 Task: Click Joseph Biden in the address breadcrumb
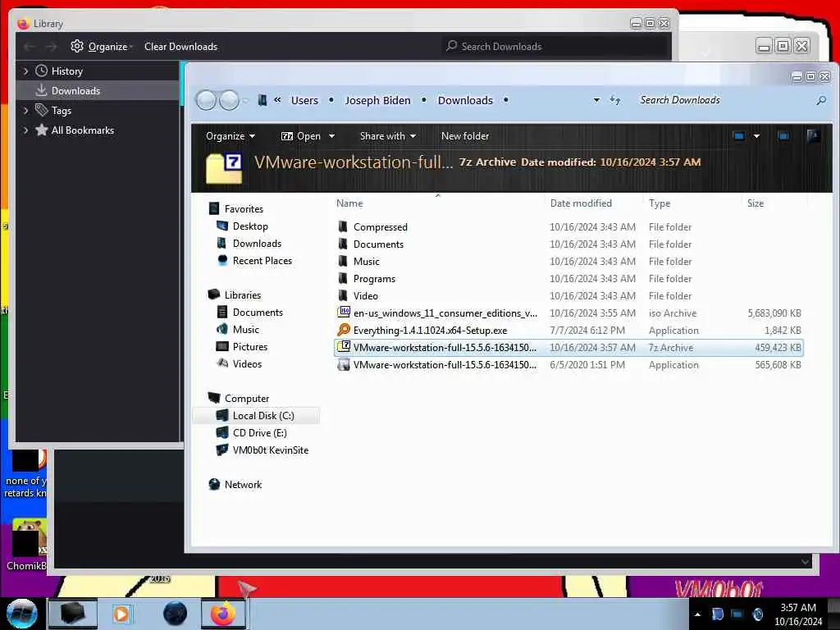click(x=377, y=100)
